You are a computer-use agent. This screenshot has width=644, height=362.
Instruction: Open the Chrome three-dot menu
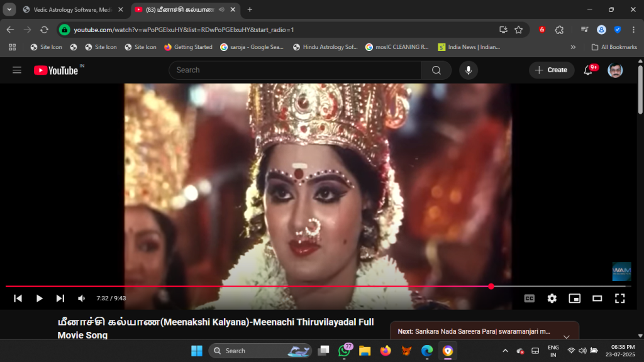click(634, 30)
